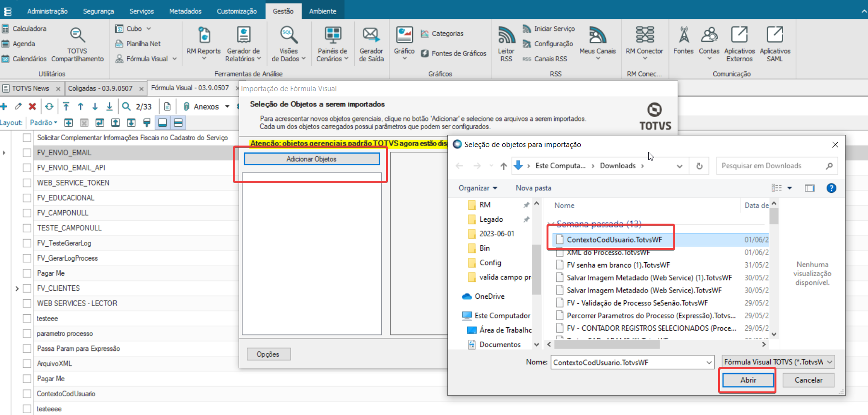Check ContextoCodUsuario row checkbox

[27, 394]
